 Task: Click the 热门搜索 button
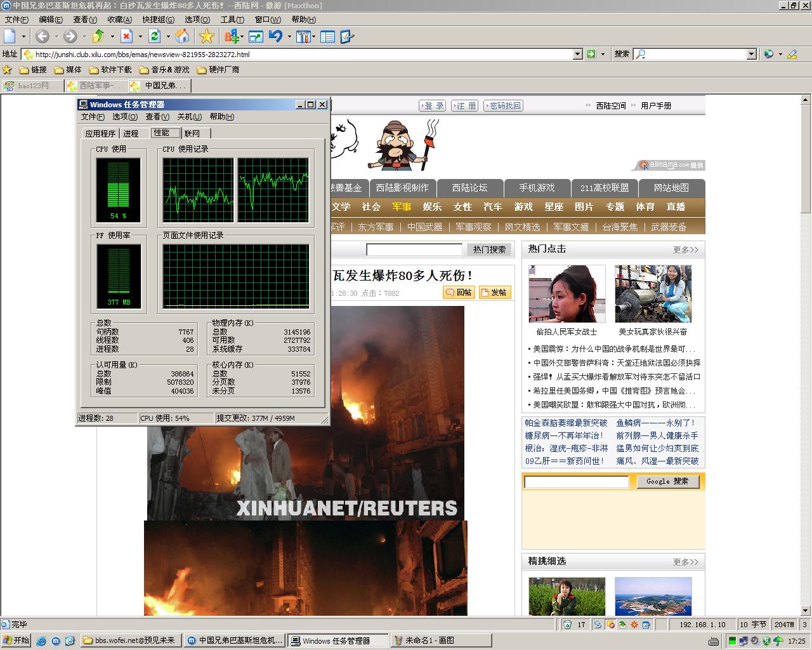pyautogui.click(x=489, y=249)
